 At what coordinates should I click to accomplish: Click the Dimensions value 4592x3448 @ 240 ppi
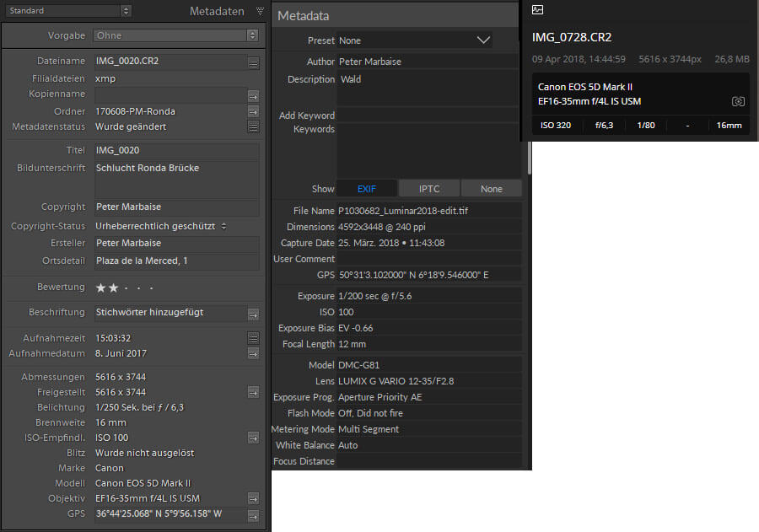381,227
